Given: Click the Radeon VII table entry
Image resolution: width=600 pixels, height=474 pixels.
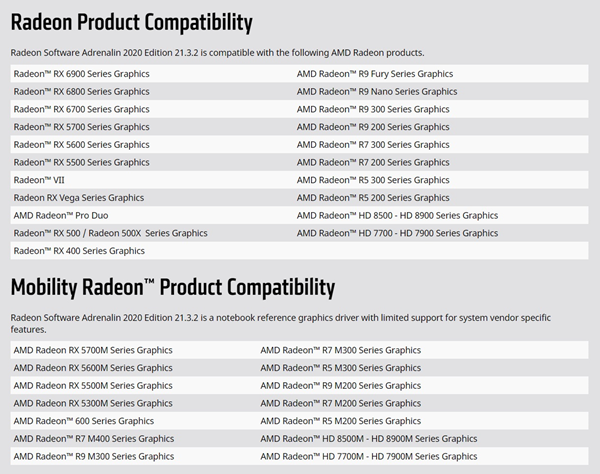Looking at the screenshot, I should tap(39, 180).
